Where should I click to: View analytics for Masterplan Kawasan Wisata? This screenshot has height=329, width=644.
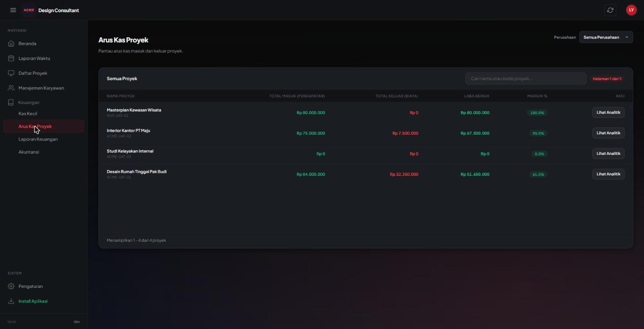(x=608, y=112)
